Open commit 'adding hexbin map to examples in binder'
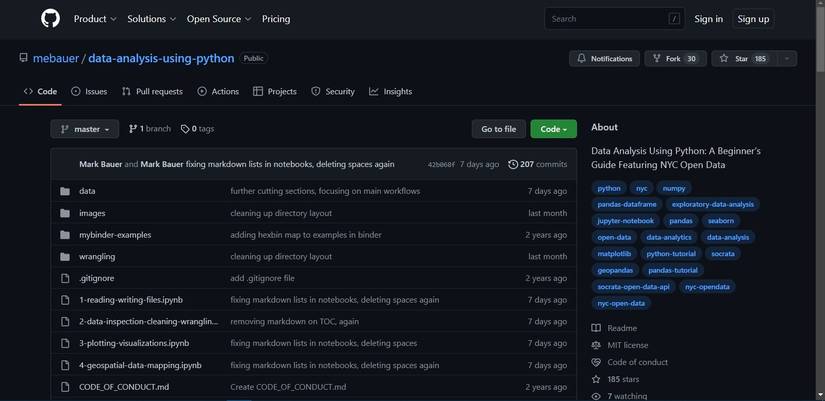This screenshot has width=825, height=401. tap(306, 235)
